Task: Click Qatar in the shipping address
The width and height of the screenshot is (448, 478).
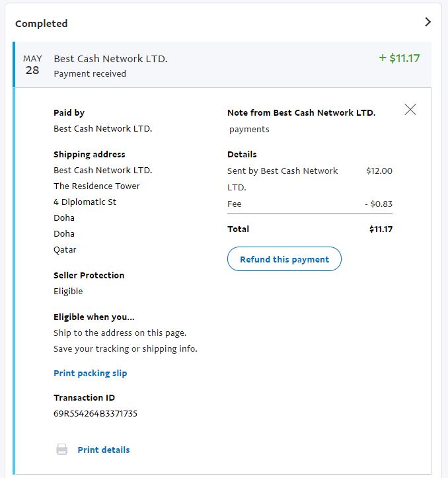Action: point(65,250)
